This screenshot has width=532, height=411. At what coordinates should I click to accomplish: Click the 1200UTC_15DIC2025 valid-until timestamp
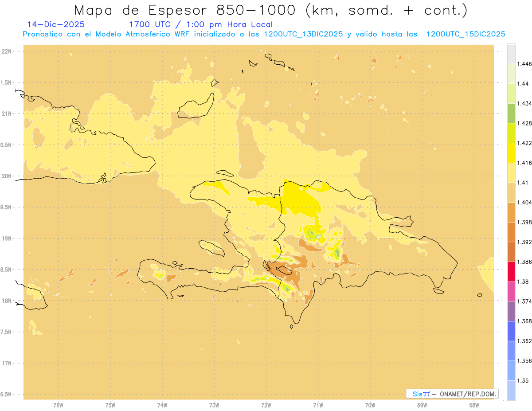tap(465, 34)
